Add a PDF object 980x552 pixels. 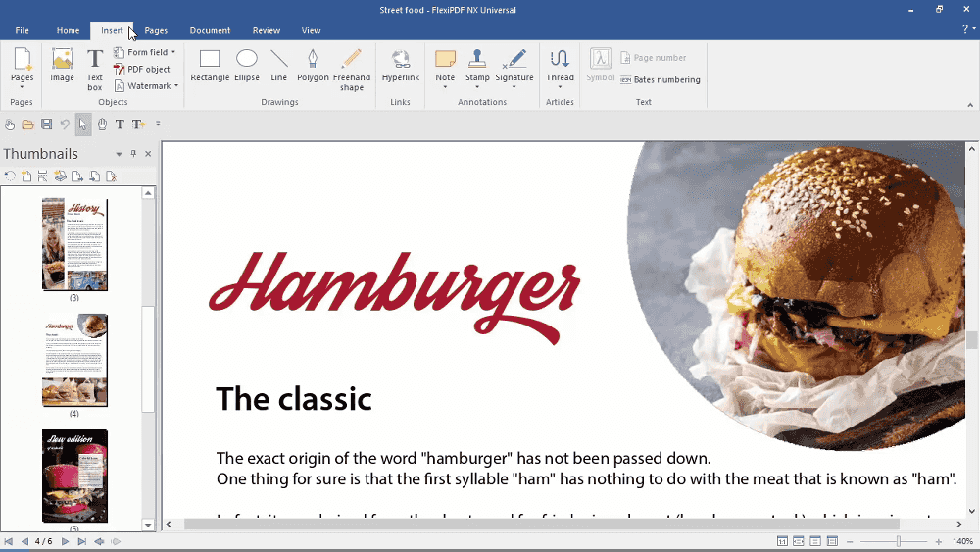(x=142, y=69)
